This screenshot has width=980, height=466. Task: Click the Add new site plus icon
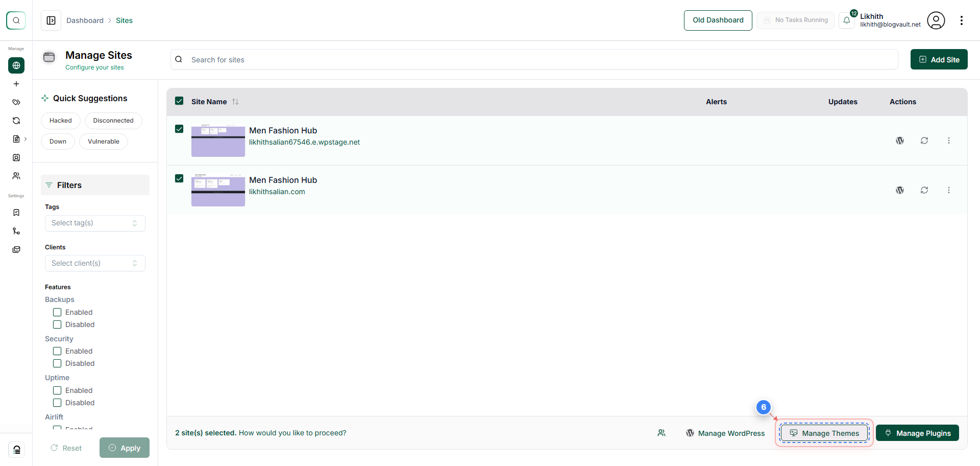pyautogui.click(x=16, y=84)
